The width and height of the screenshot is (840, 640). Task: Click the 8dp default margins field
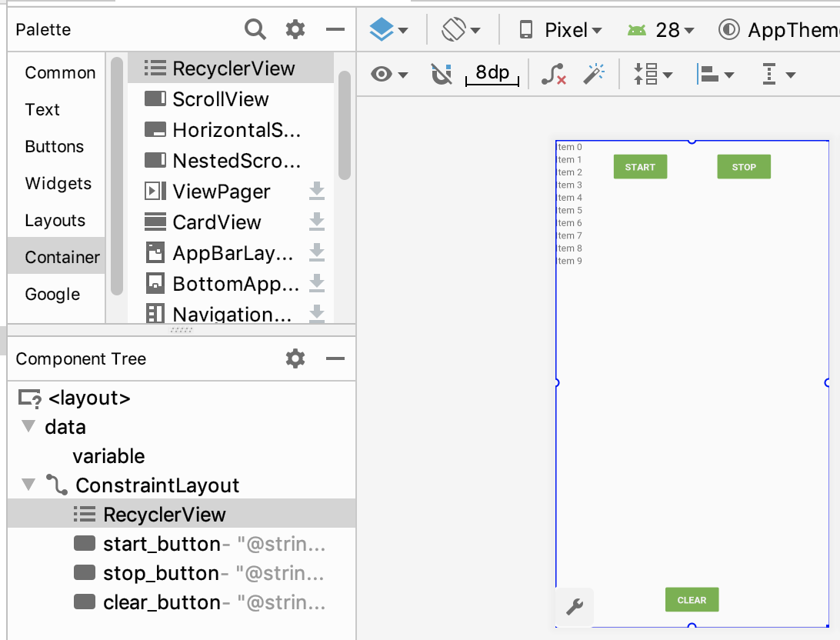(492, 74)
